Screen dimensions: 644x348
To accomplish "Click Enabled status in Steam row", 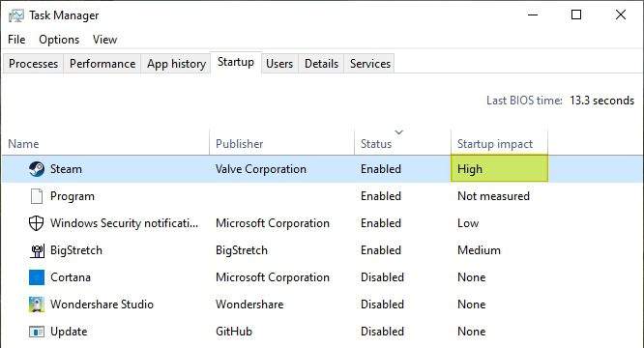I will [x=381, y=169].
